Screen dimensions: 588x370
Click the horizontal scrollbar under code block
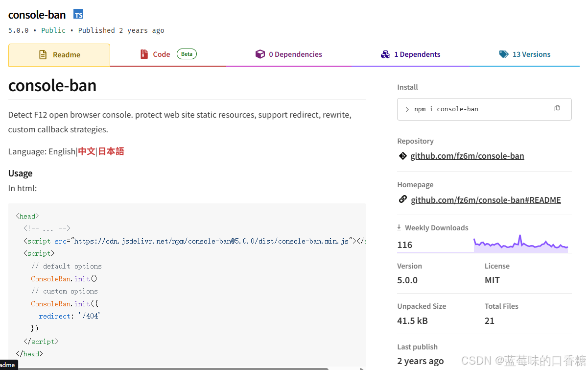pos(173,369)
